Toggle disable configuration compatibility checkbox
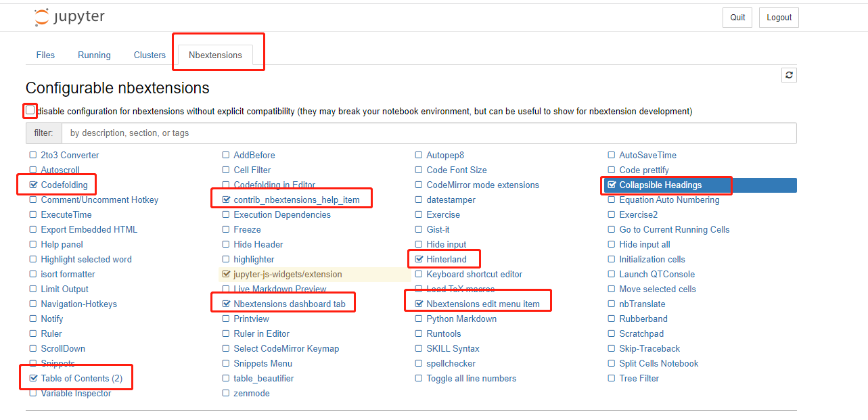868x420 pixels. point(30,110)
